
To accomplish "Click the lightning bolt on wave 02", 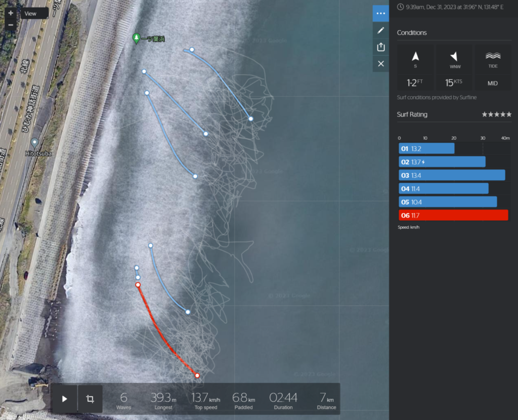I will (x=423, y=162).
